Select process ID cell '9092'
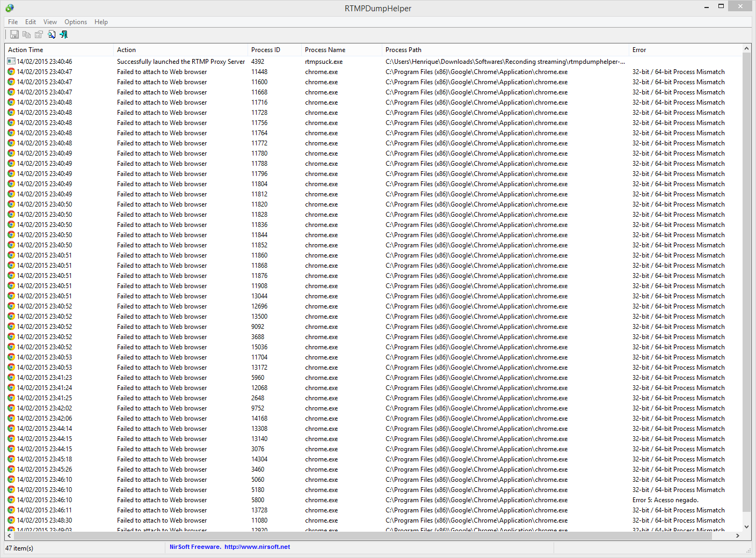The image size is (756, 558). click(x=258, y=327)
